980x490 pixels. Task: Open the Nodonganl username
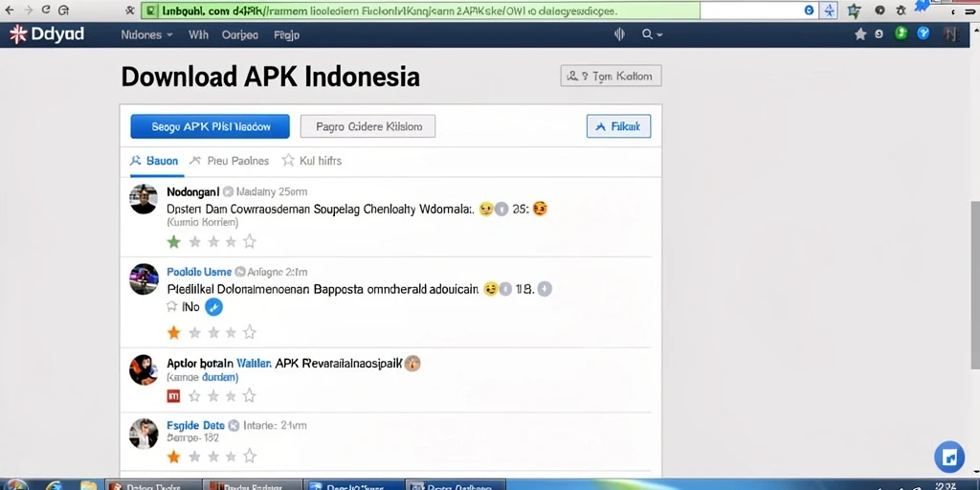tap(193, 191)
